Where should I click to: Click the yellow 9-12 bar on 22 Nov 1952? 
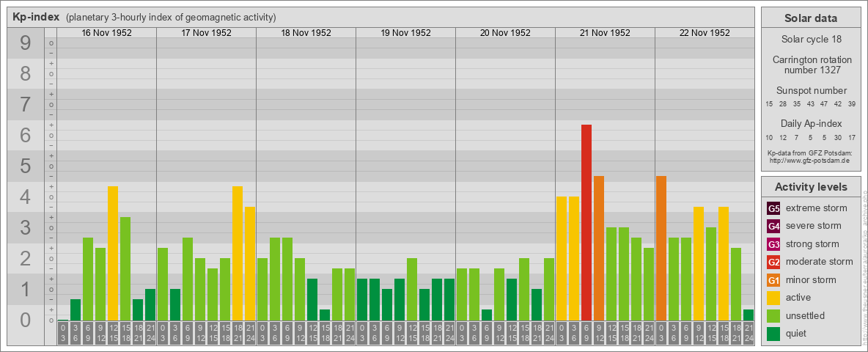699,263
